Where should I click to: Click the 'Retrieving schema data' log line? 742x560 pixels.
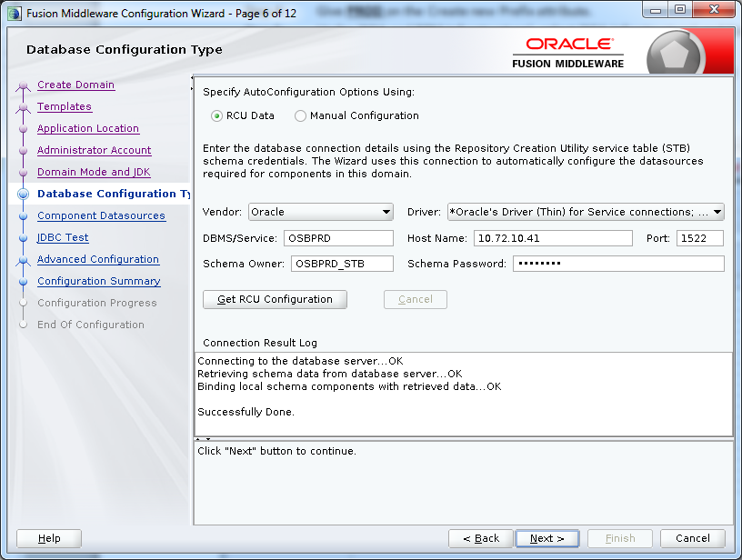pos(329,374)
